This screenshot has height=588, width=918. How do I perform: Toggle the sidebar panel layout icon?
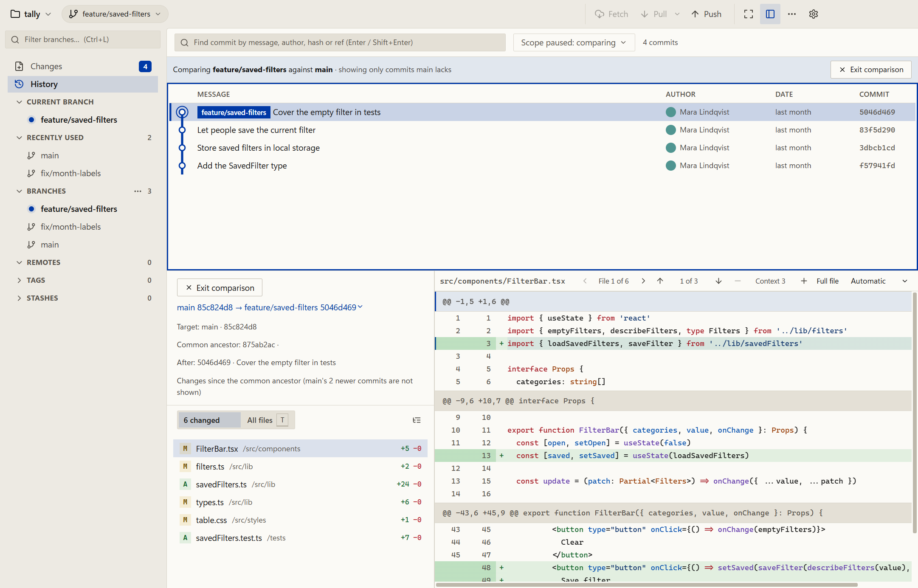click(770, 14)
